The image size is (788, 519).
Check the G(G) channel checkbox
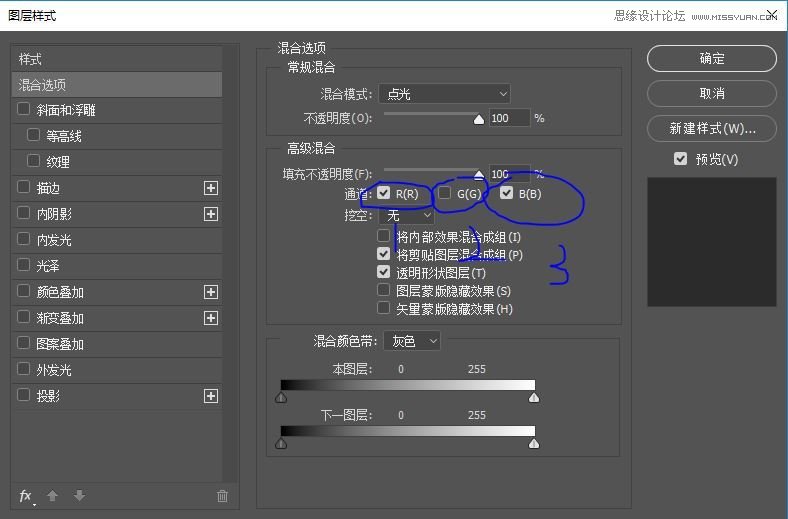pyautogui.click(x=445, y=193)
